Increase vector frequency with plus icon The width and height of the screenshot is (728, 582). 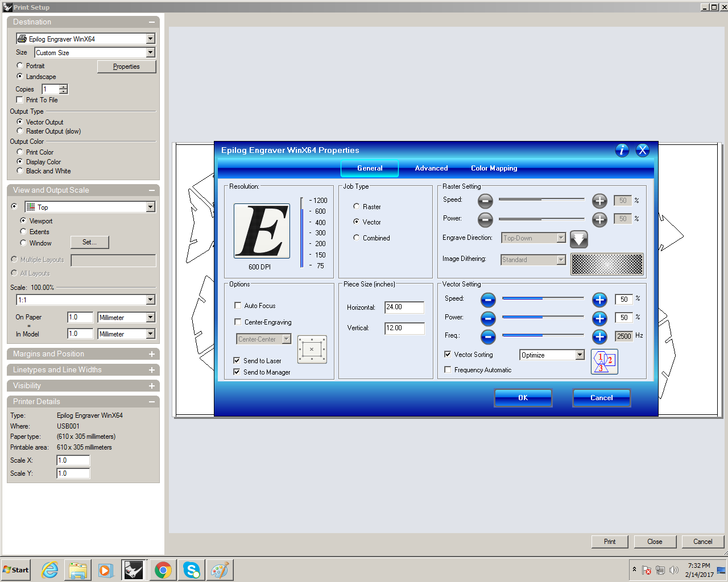(599, 337)
